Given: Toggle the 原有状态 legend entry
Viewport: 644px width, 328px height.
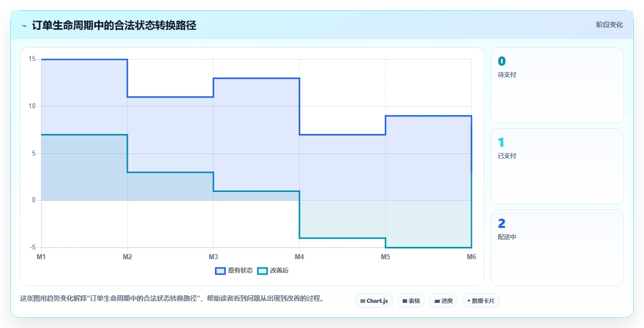Looking at the screenshot, I should [x=234, y=271].
